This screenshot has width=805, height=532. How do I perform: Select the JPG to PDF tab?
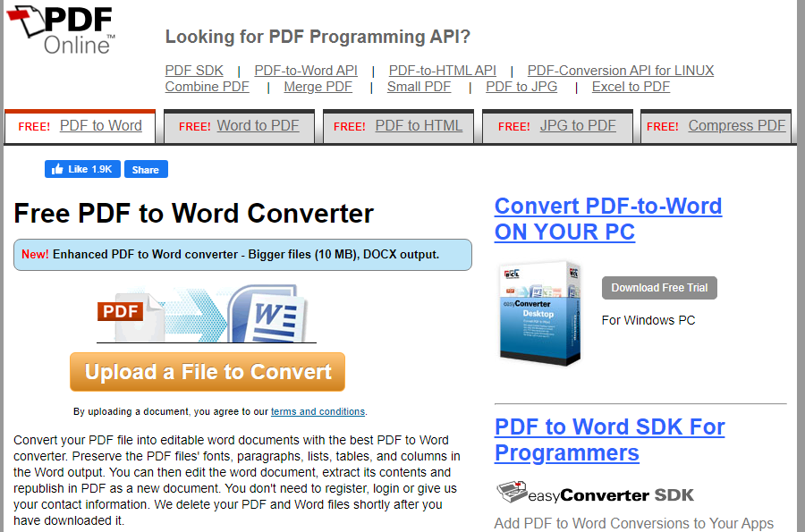coord(578,126)
